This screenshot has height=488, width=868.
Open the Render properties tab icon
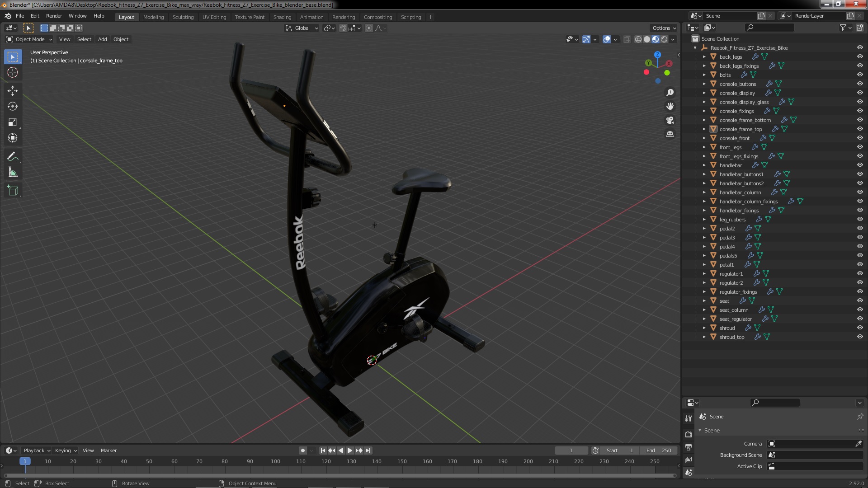(x=689, y=434)
